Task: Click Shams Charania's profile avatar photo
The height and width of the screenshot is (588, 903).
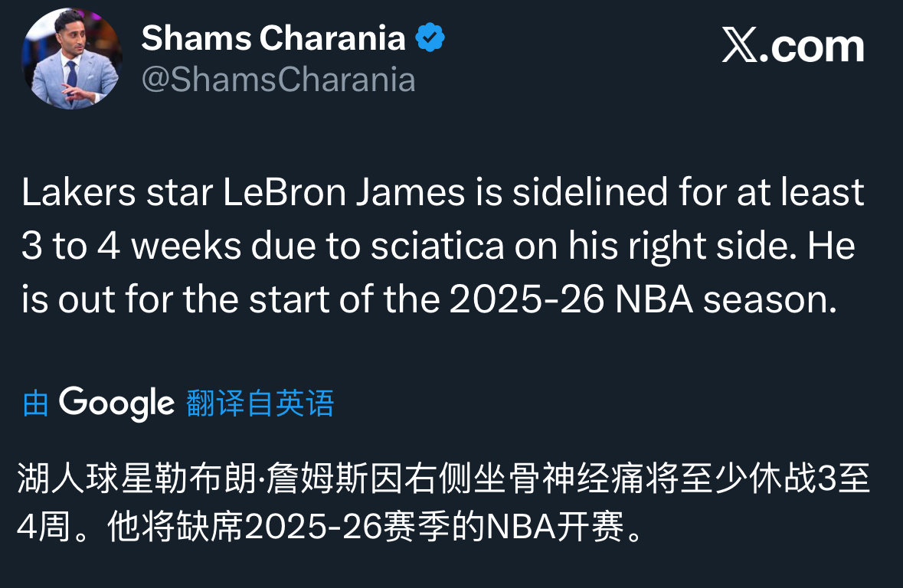Action: coord(71,59)
